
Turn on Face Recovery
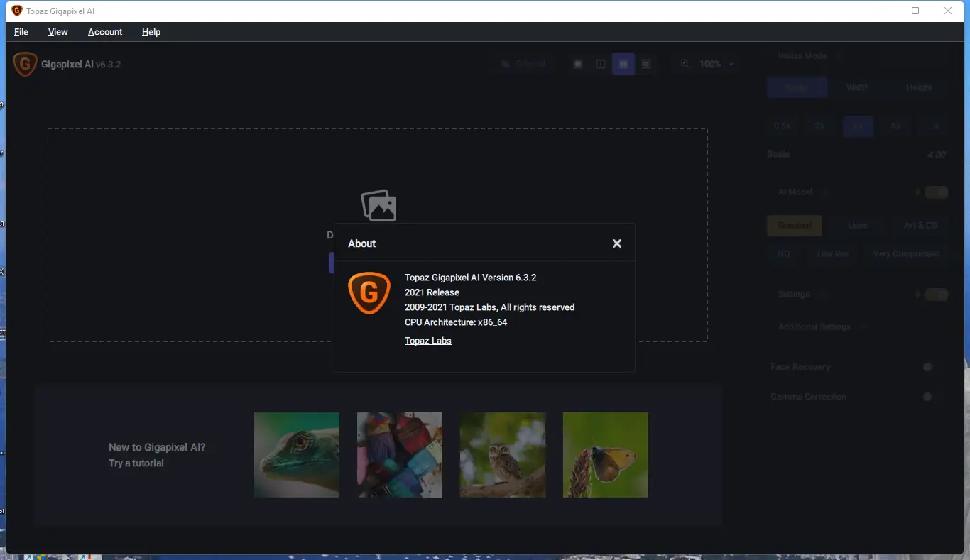tap(928, 367)
